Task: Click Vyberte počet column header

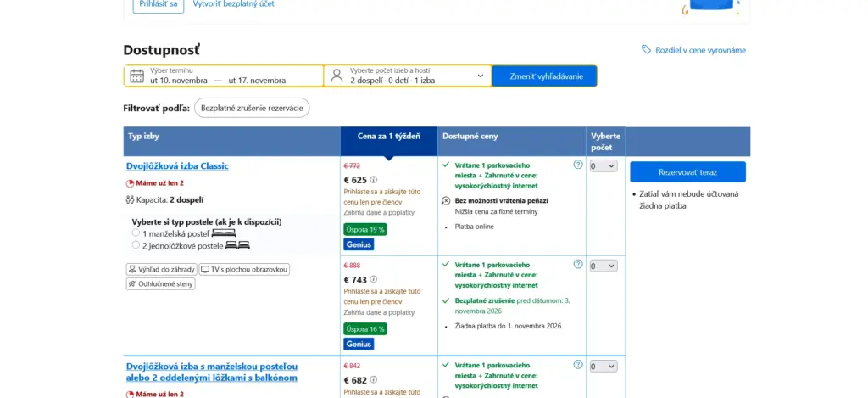Action: [605, 142]
